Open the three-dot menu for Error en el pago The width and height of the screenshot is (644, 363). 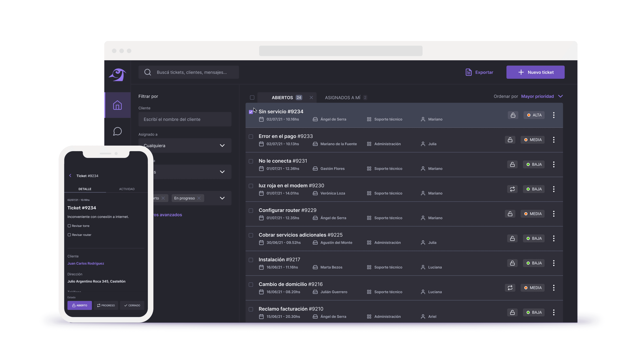tap(554, 140)
